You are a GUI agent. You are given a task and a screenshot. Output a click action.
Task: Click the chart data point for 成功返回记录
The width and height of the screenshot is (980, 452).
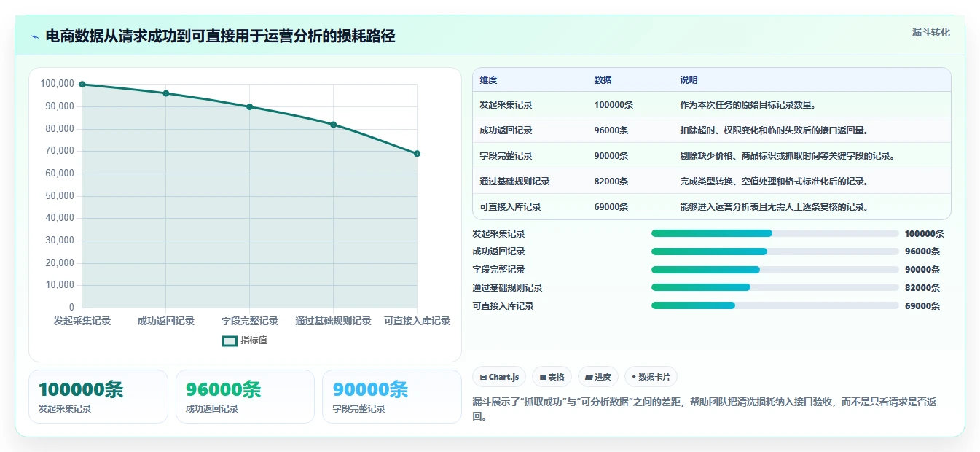click(166, 93)
